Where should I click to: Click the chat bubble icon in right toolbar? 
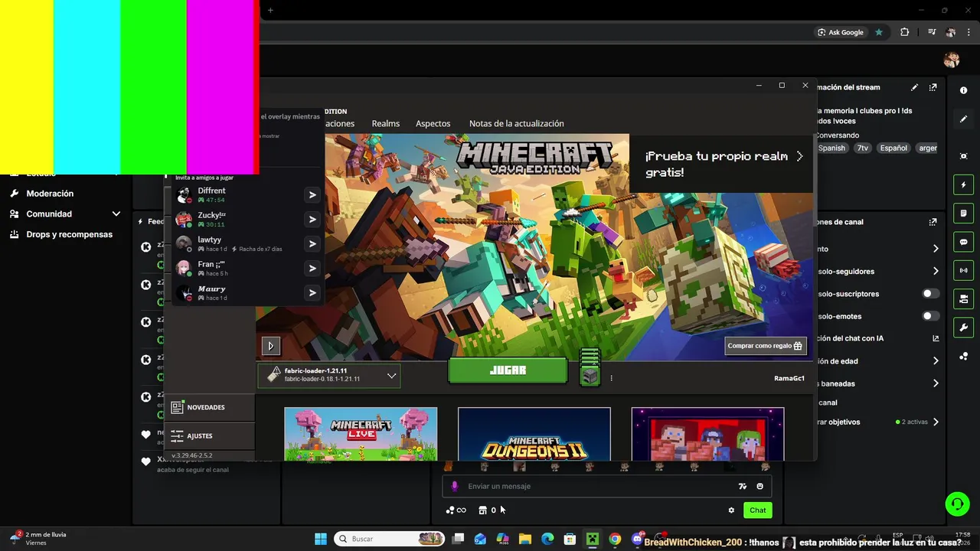click(963, 242)
